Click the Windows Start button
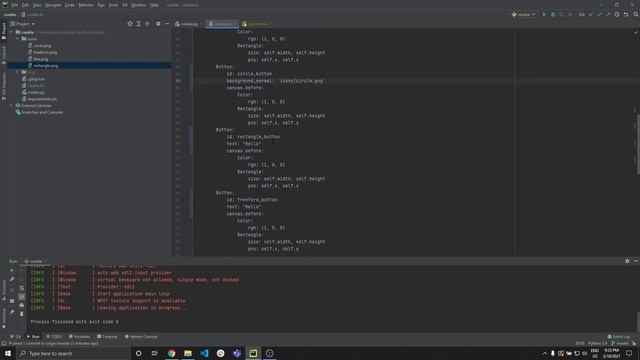Screen dimensions: 640x360 (x=8, y=353)
